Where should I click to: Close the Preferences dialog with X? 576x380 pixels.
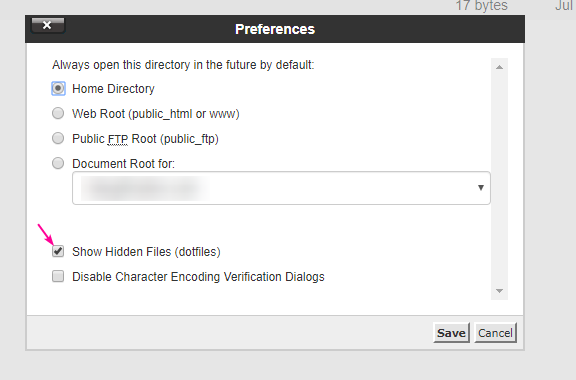click(47, 25)
